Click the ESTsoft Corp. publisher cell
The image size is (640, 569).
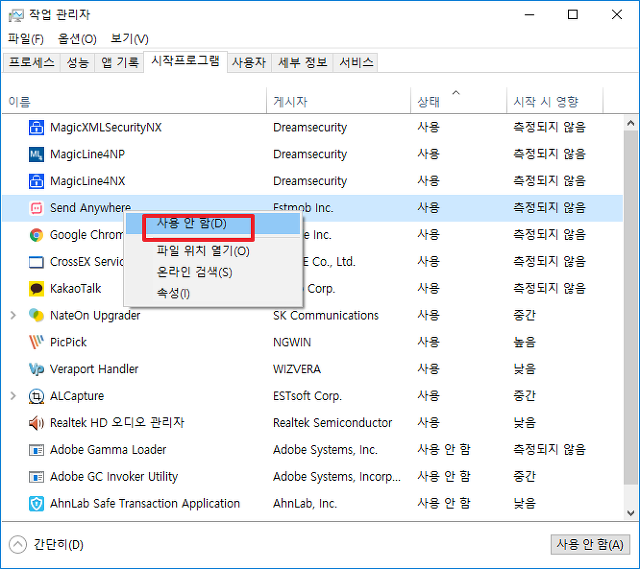click(307, 396)
